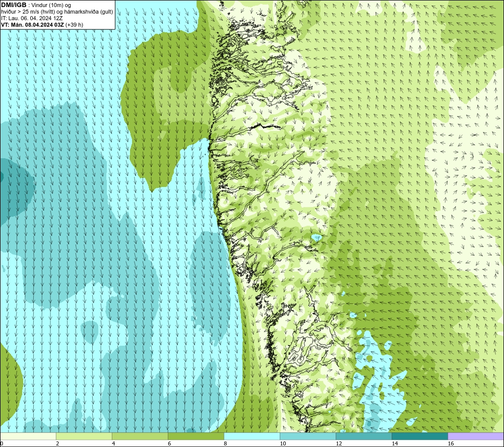Viewport: 504px width, 447px height.
Task: Click the legend value label 16
Action: [x=451, y=443]
